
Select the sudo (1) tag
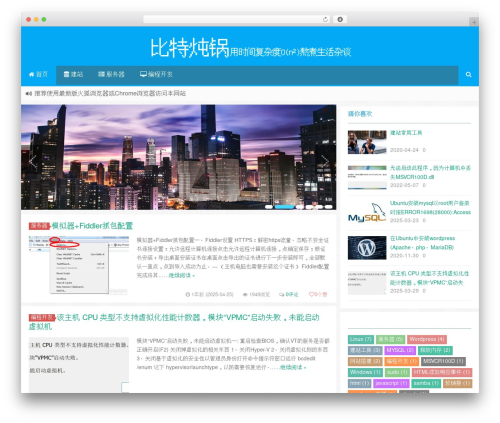(x=397, y=372)
